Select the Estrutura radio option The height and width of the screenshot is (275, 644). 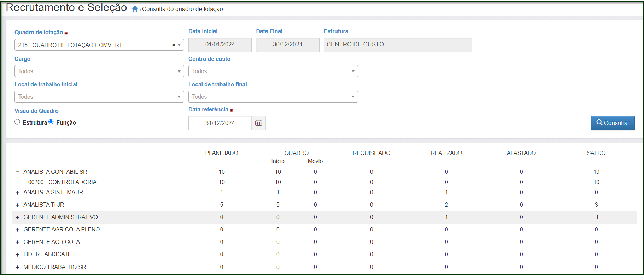[17, 122]
